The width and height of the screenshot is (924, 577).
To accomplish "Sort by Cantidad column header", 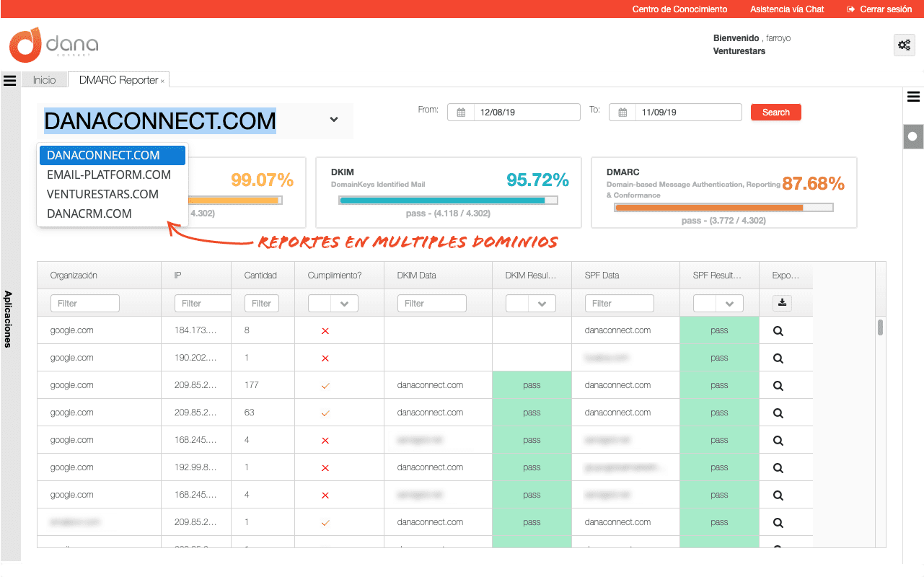I will point(263,276).
